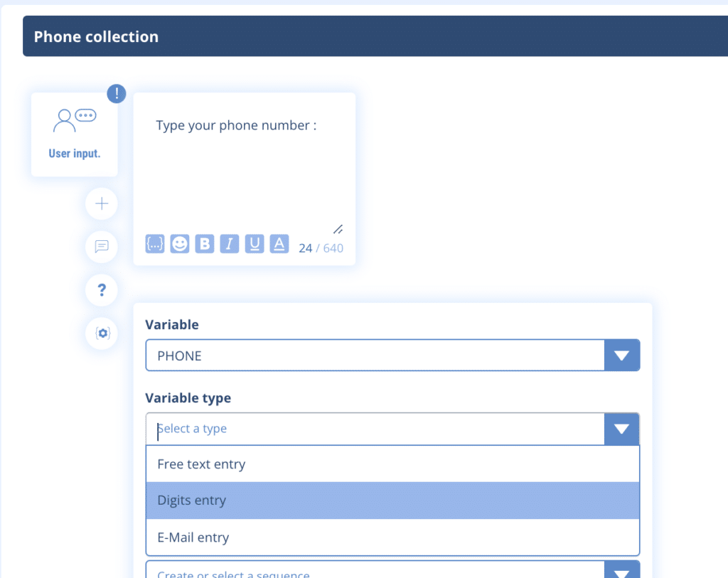Open the sequence dropdown arrow
728x578 pixels.
(621, 572)
